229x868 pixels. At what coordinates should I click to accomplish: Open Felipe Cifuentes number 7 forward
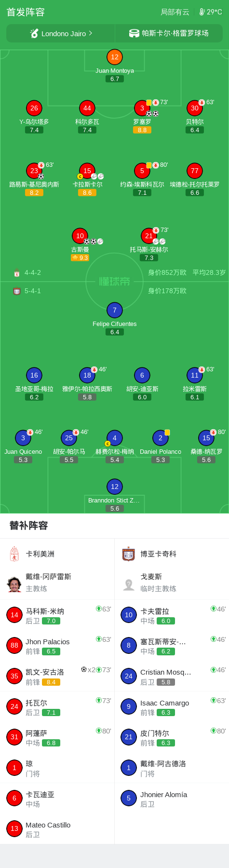coord(115,310)
